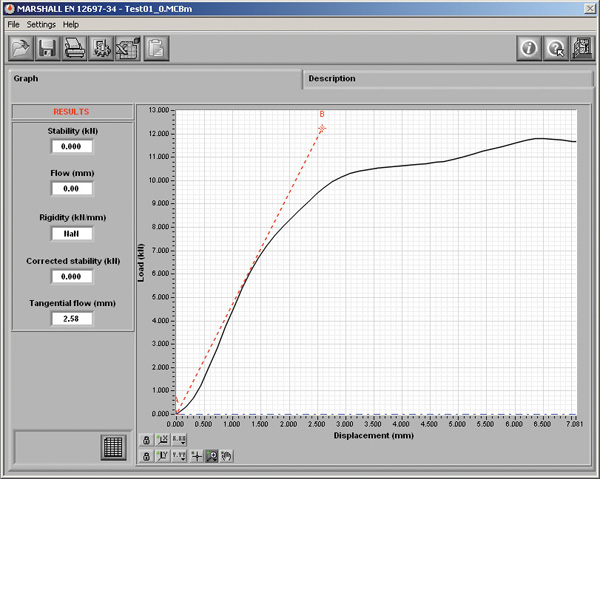Click the Tangential flow value field
600x600 pixels.
(72, 319)
